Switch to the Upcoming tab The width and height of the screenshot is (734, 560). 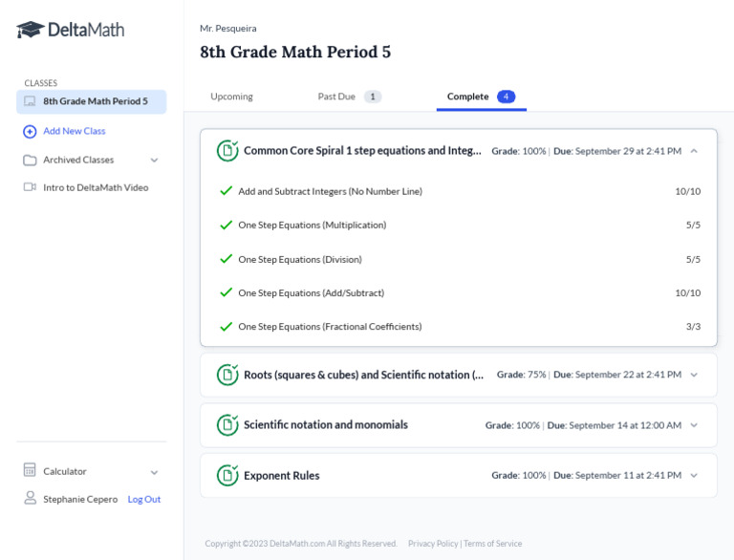click(x=231, y=97)
